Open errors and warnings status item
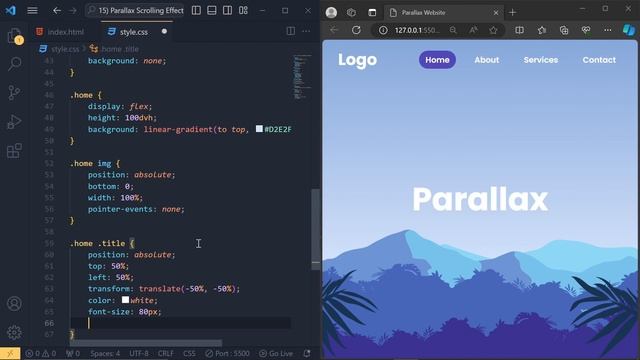This screenshot has width=640, height=360. (41, 353)
